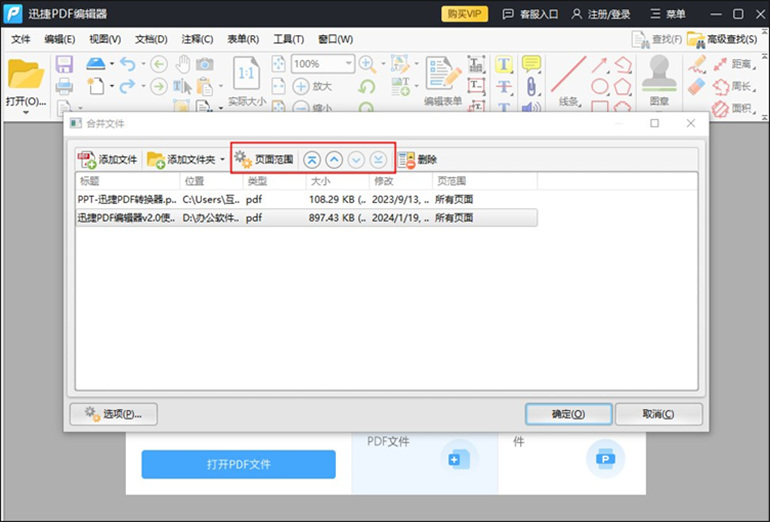Select the paperclip File Attachment tool

point(531,87)
